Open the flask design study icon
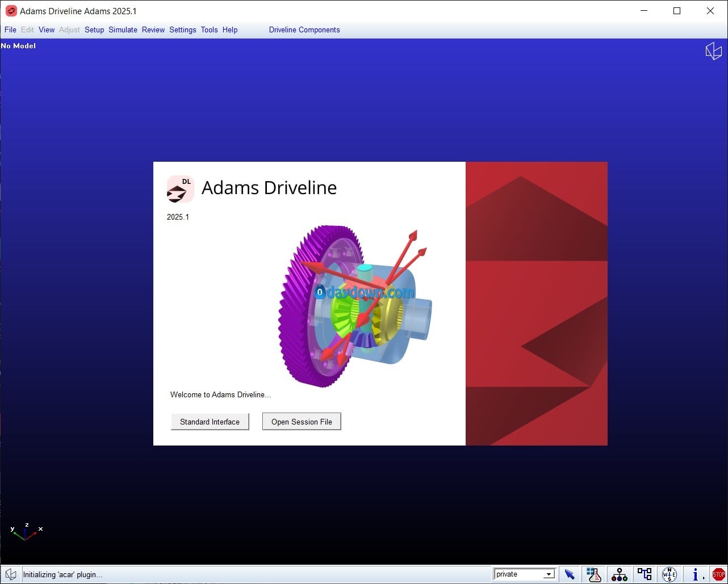728x584 pixels. click(594, 574)
